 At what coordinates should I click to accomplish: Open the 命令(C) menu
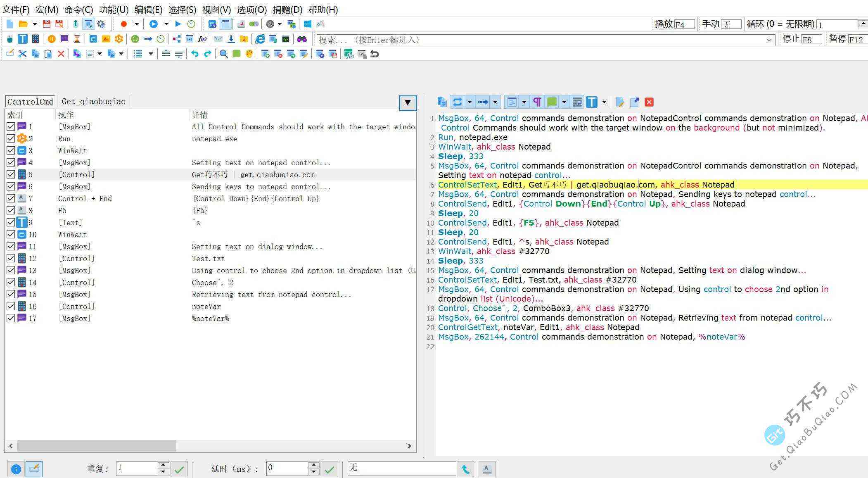coord(78,10)
